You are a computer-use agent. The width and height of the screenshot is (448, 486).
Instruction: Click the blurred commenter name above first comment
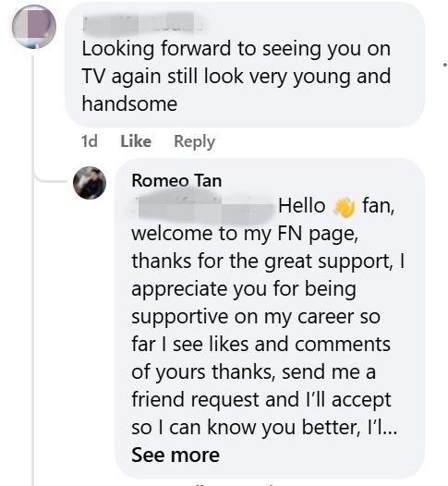tap(142, 23)
